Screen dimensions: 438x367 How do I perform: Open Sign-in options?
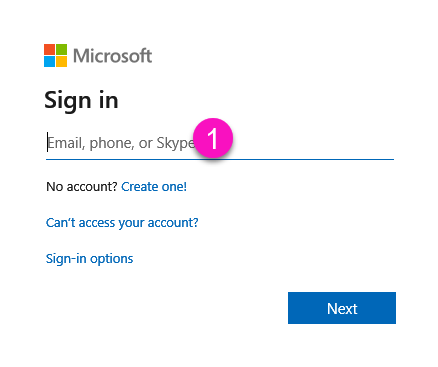(x=89, y=259)
